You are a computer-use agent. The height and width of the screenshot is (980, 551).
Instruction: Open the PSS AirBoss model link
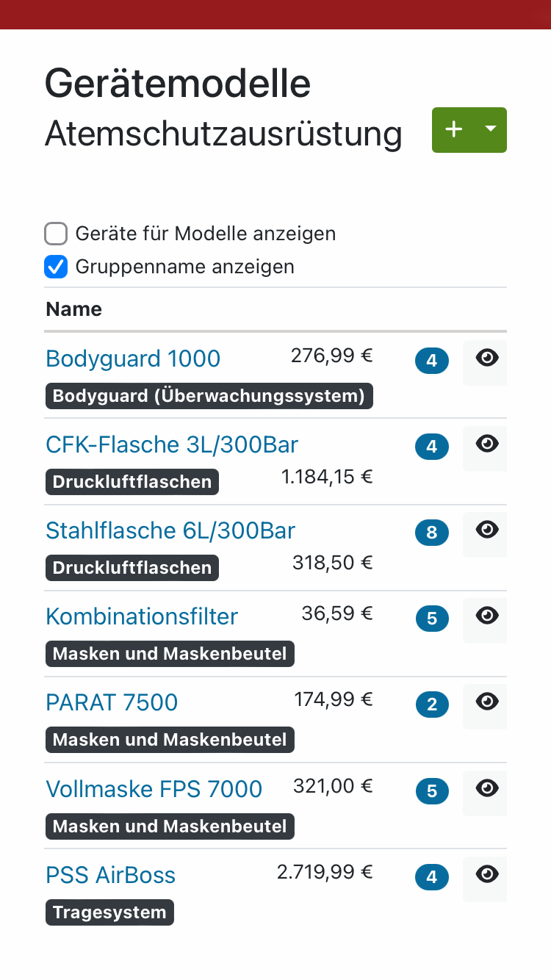click(111, 875)
